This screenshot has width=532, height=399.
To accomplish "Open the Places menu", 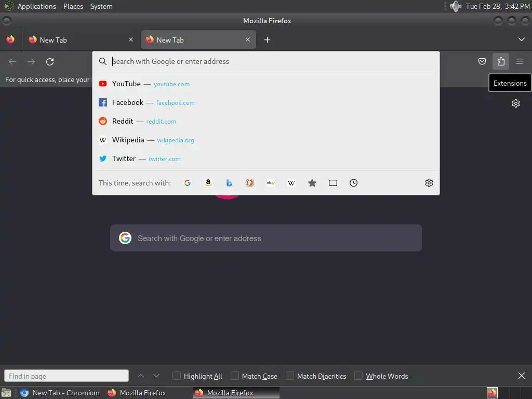I will (73, 6).
